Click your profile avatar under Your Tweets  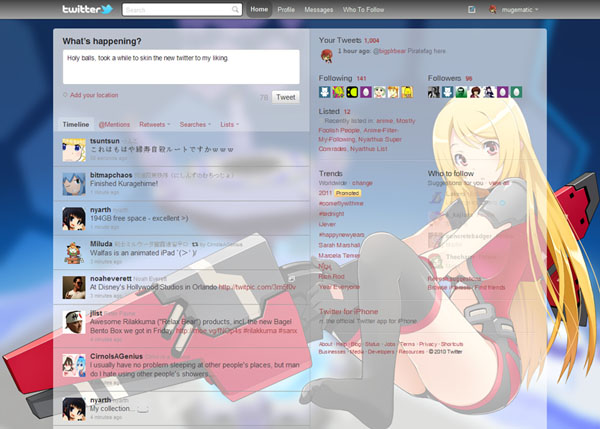pos(326,55)
